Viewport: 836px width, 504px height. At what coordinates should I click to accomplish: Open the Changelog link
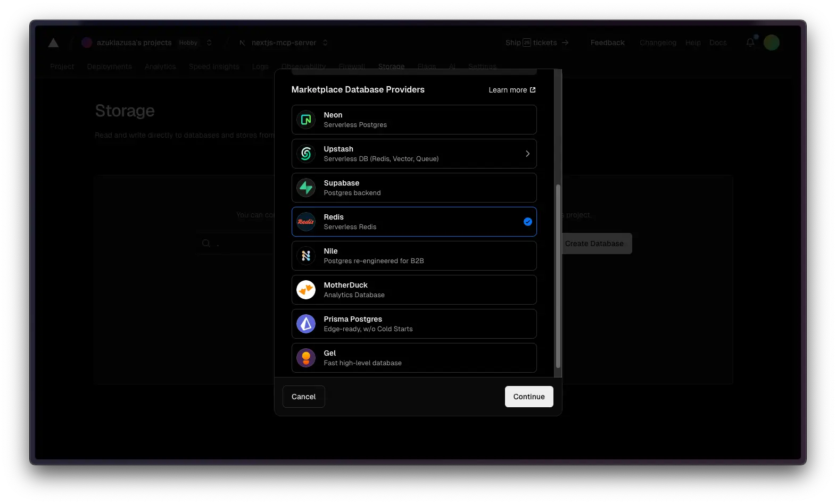(658, 43)
